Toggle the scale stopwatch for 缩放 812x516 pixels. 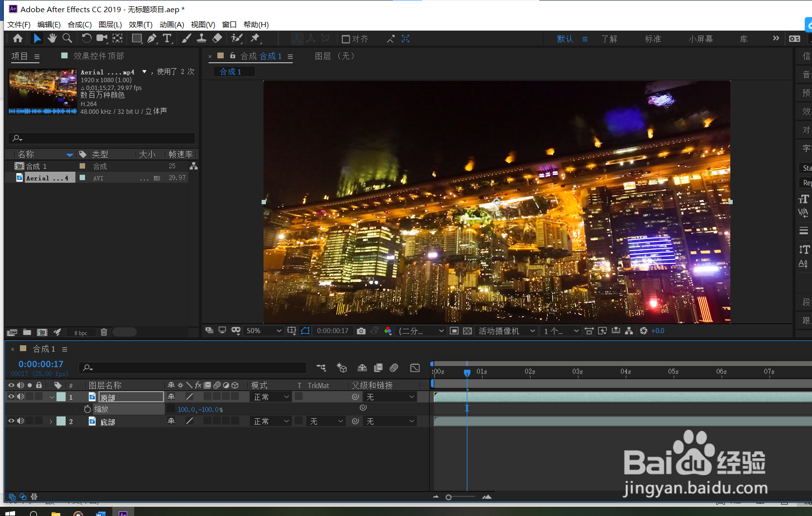point(88,409)
